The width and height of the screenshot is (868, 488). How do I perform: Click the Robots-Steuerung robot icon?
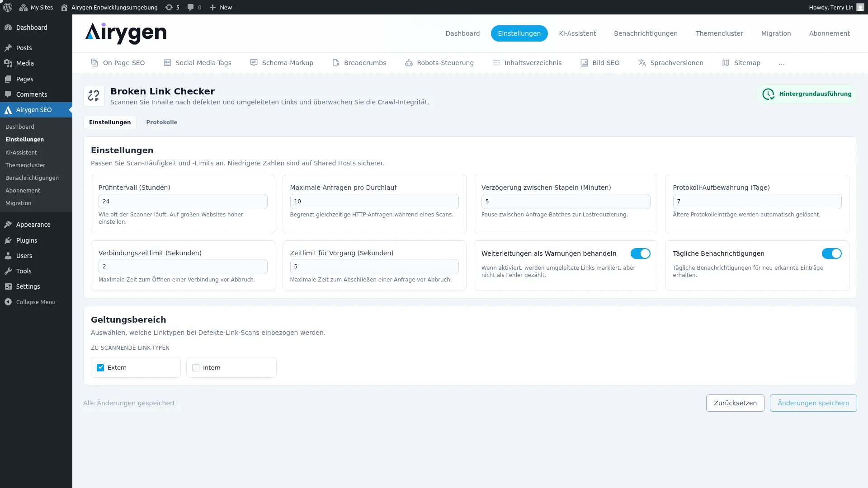[409, 63]
